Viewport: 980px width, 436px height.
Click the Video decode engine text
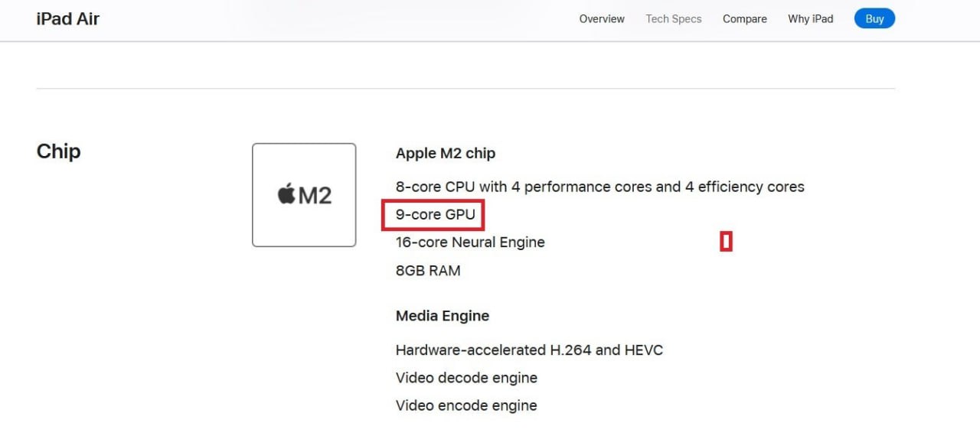[x=466, y=378]
